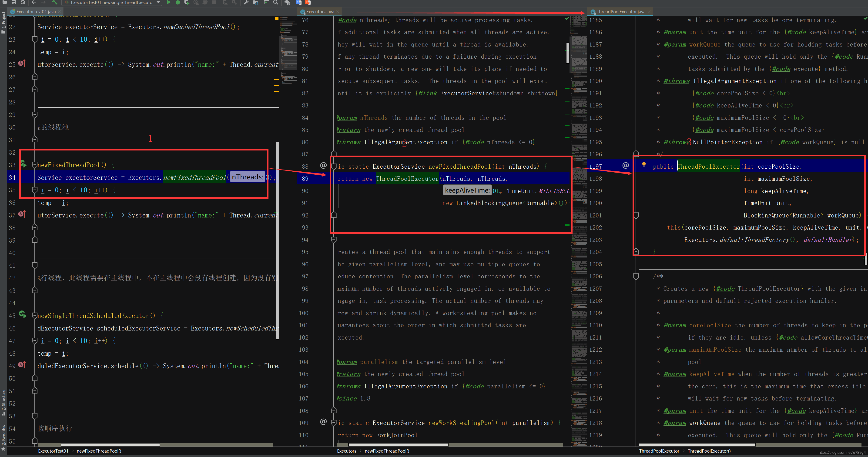Start debugging with the bug icon
This screenshot has height=457, width=868.
(178, 2)
